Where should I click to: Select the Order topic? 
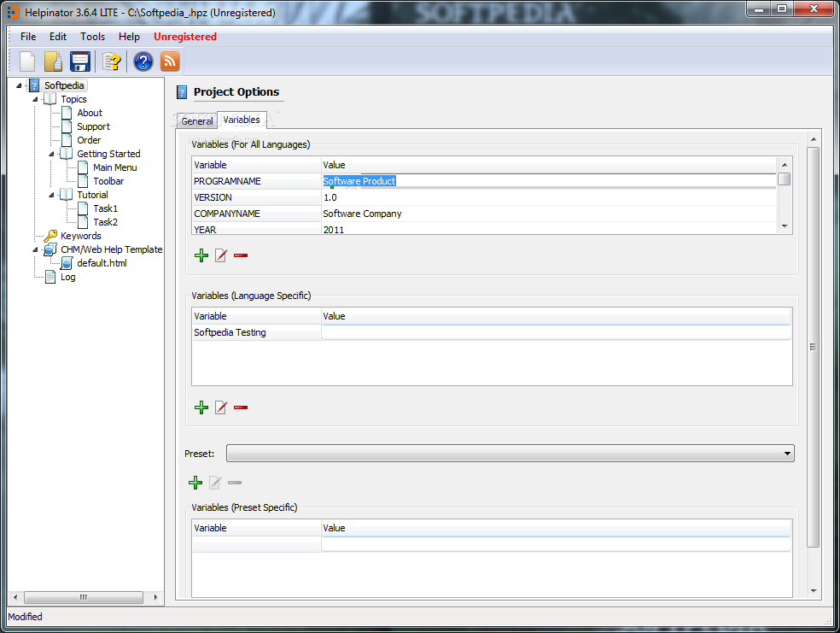click(x=89, y=140)
